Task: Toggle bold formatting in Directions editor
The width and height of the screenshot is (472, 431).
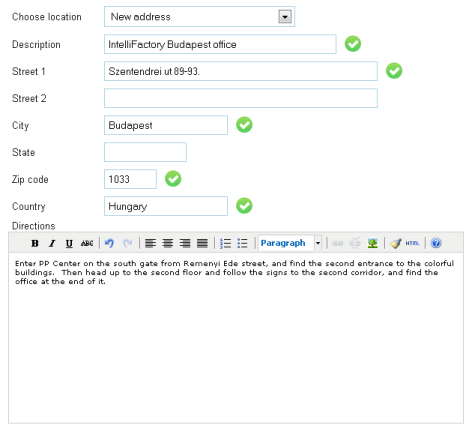Action: pyautogui.click(x=35, y=243)
